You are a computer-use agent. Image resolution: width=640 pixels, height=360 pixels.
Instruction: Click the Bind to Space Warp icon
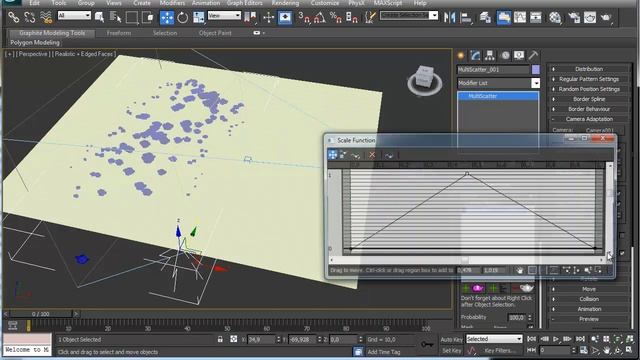pyautogui.click(x=46, y=17)
